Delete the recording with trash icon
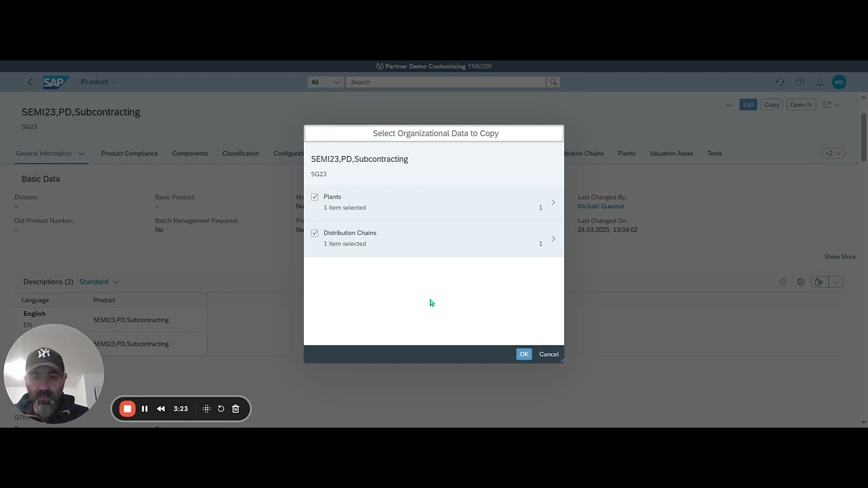The height and width of the screenshot is (488, 868). 236,409
